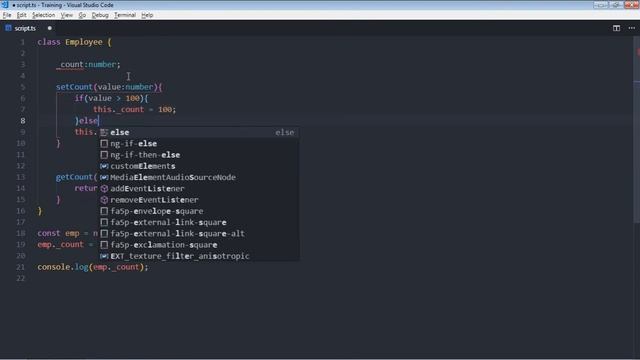
Task: Choose the 'fa5p-external-link-square-alt' suggestion
Action: tap(200, 233)
